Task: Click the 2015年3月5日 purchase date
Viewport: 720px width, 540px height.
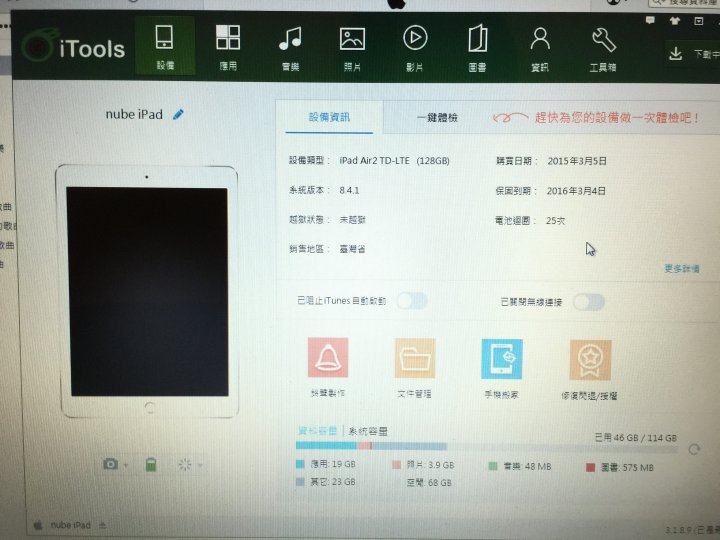Action: point(577,161)
